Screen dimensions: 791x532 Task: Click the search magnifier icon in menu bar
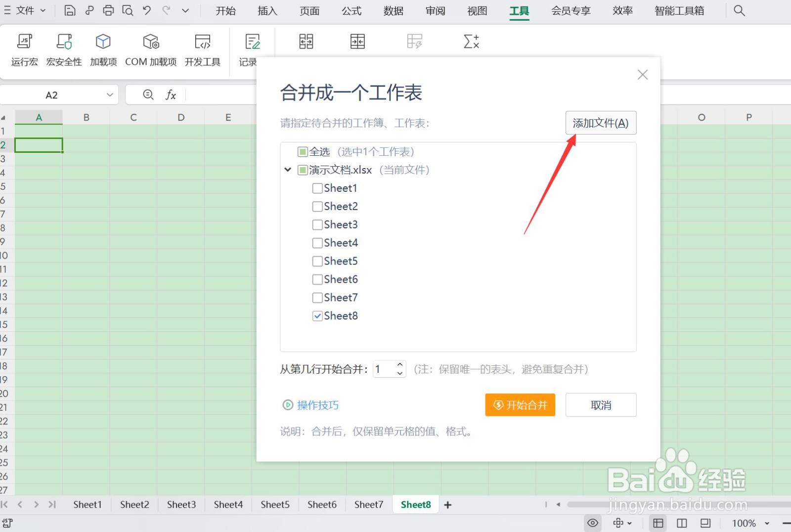[x=739, y=10]
